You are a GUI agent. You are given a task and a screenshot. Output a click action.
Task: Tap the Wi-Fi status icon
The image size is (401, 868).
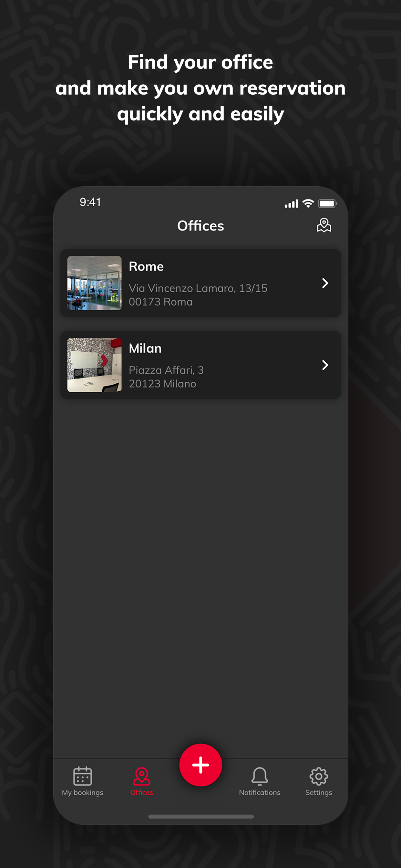[308, 203]
